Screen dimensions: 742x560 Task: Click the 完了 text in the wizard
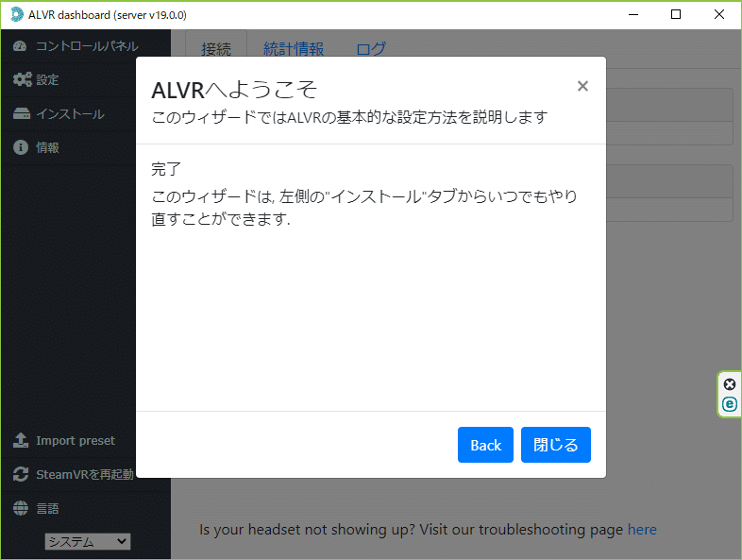166,169
